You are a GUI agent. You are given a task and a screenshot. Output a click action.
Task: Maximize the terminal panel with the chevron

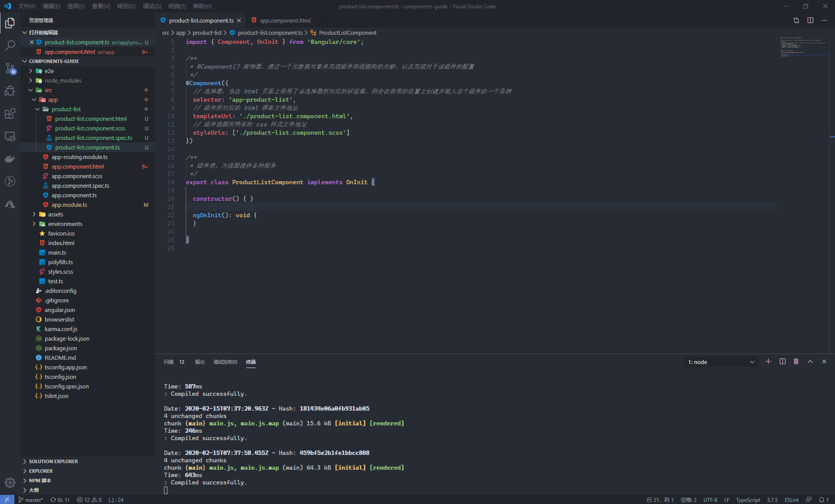click(x=810, y=361)
